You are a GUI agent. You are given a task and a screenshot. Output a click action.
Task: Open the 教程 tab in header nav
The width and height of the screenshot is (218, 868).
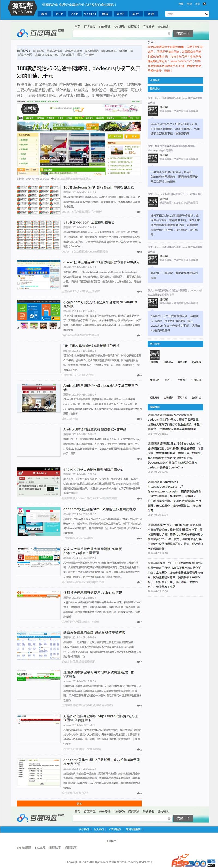[x=151, y=14]
